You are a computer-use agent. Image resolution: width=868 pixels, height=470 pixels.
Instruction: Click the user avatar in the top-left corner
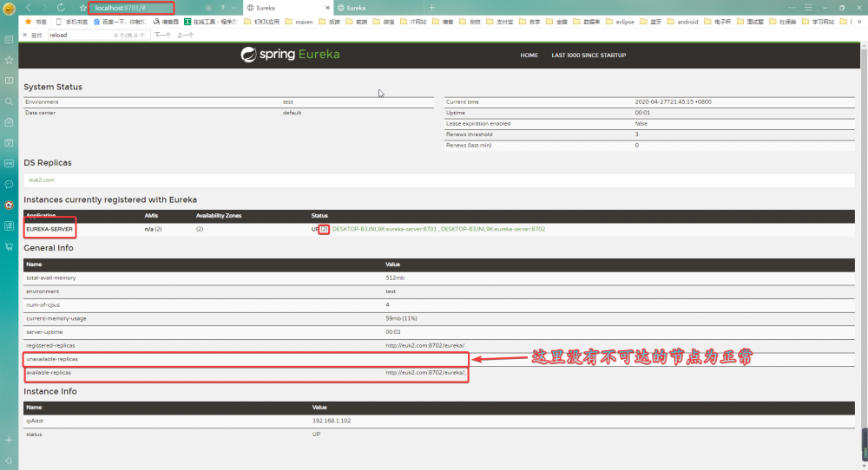point(9,9)
